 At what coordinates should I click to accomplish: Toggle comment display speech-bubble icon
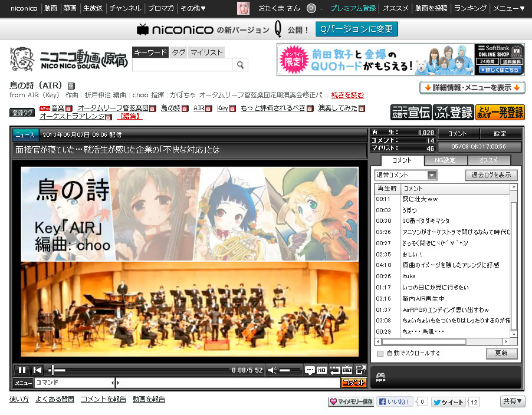coord(310,370)
